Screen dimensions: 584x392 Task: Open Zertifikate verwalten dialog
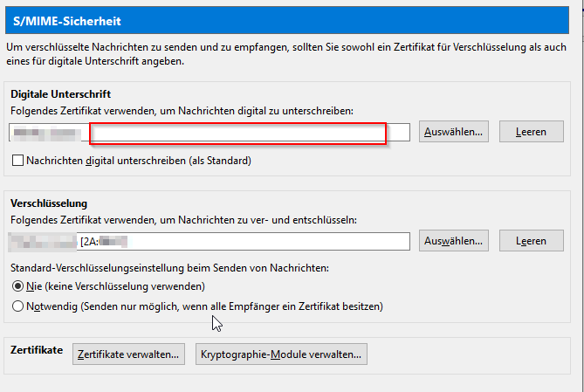coord(128,354)
